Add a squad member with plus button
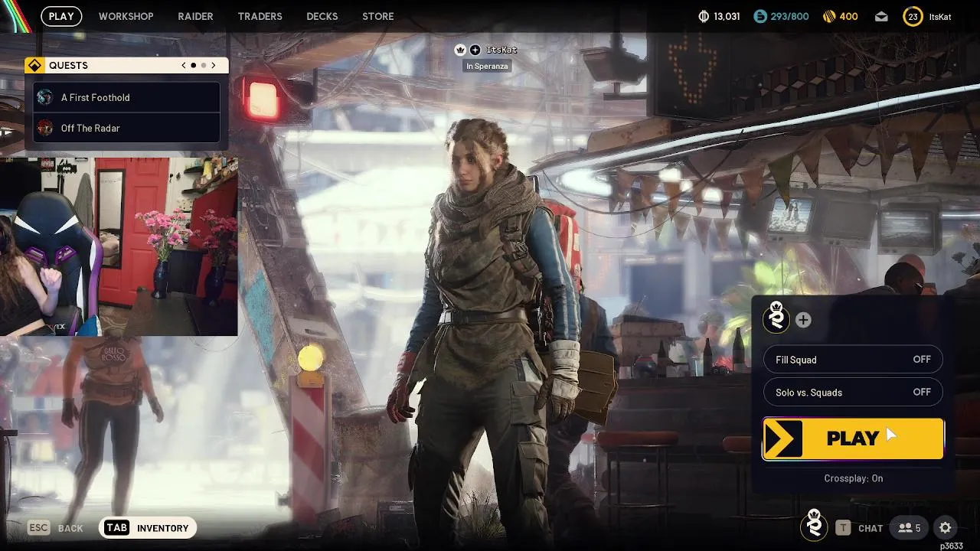This screenshot has height=551, width=980. (803, 320)
